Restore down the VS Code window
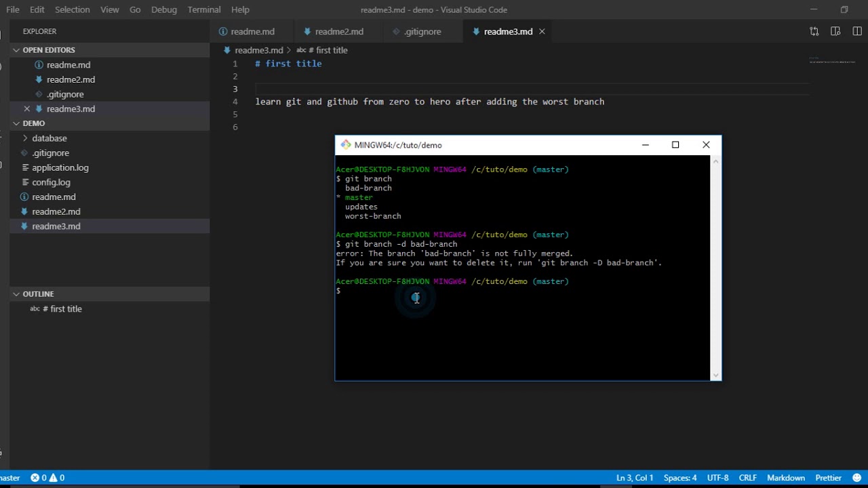 [x=844, y=9]
